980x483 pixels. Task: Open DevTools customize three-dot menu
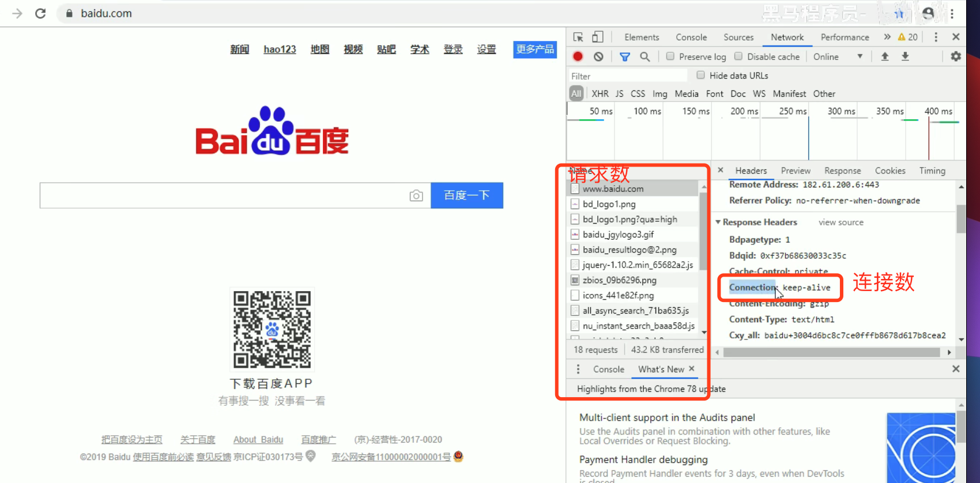tap(936, 37)
